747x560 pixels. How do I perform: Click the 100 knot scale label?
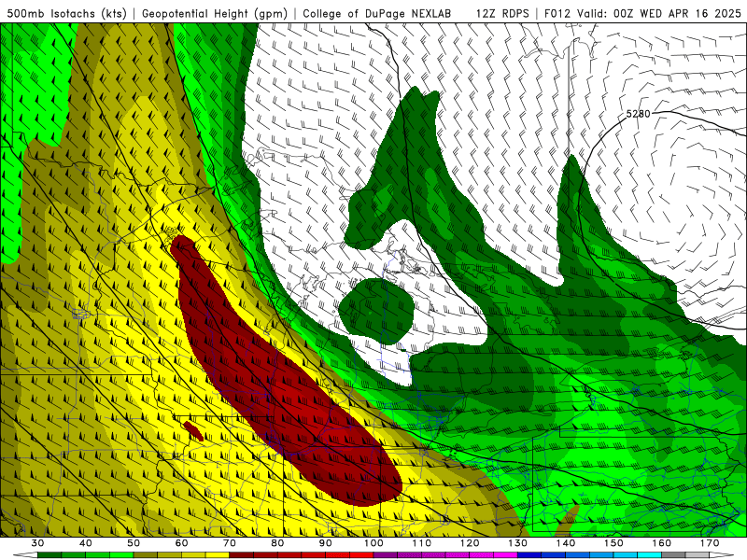pyautogui.click(x=373, y=543)
